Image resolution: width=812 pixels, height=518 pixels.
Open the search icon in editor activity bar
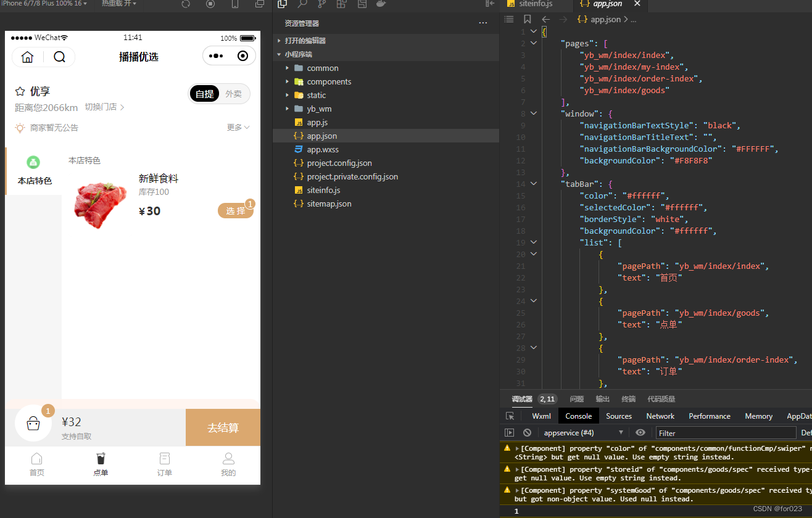[x=302, y=4]
